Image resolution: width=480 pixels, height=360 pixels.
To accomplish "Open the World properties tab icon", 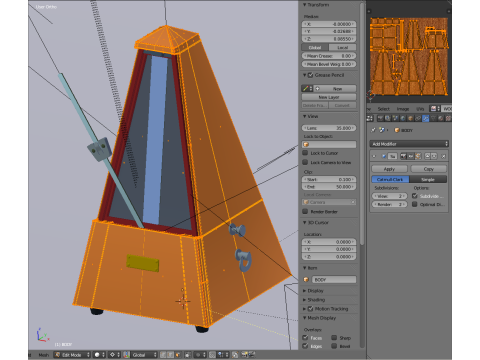I will click(403, 118).
